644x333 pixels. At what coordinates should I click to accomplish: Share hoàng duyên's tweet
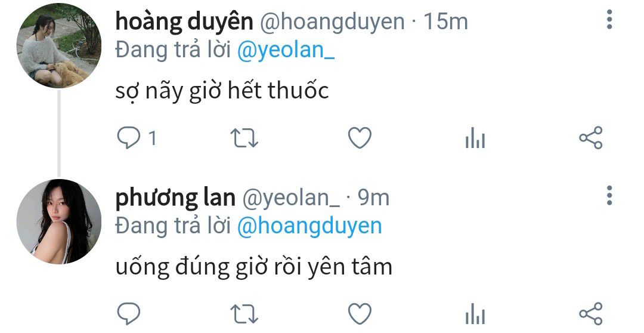[591, 138]
